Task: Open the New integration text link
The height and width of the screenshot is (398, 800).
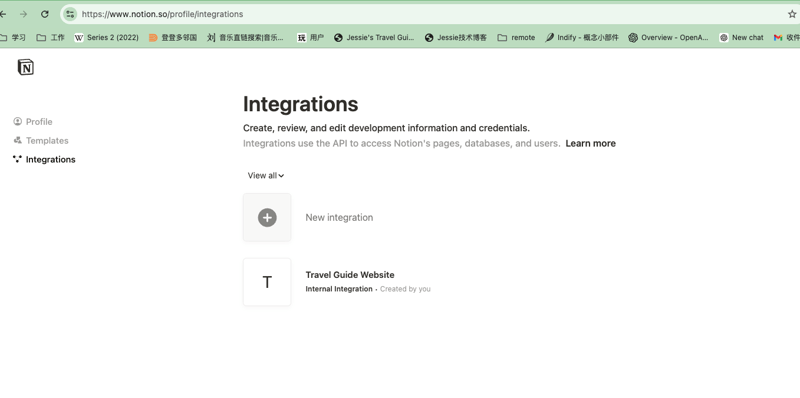Action: (x=339, y=217)
